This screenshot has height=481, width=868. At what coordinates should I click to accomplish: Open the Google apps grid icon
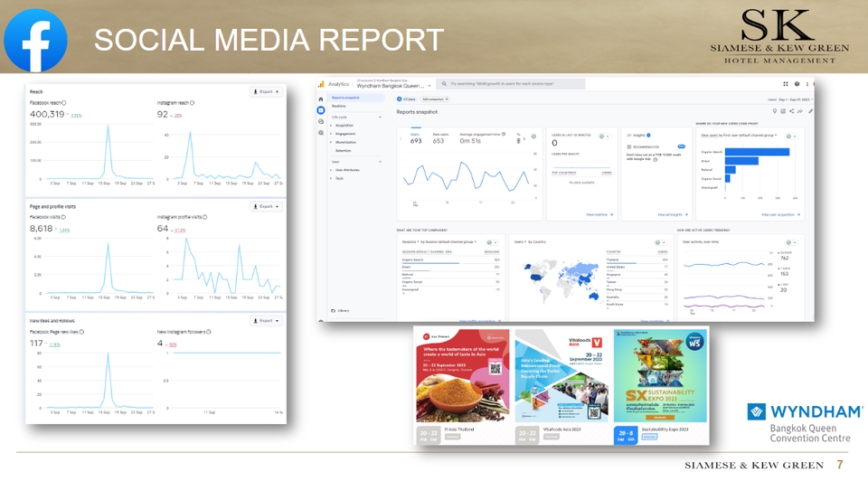[x=785, y=84]
